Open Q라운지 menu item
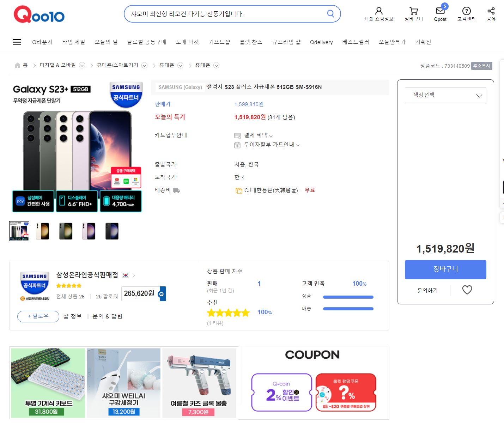 [42, 42]
